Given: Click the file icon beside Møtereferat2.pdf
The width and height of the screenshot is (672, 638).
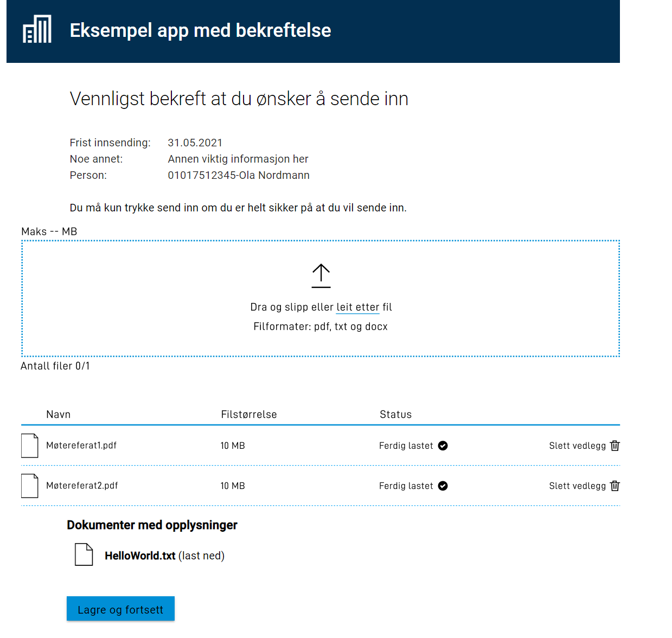Looking at the screenshot, I should [30, 486].
